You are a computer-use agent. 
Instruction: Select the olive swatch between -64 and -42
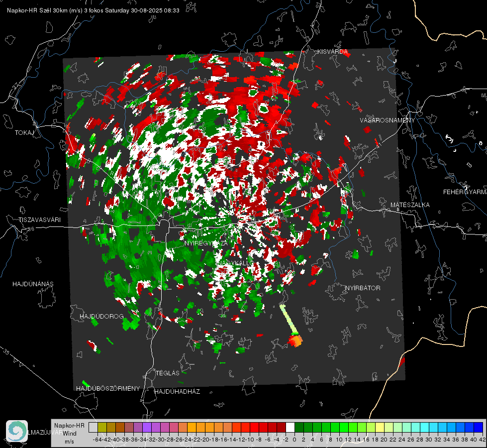102,428
